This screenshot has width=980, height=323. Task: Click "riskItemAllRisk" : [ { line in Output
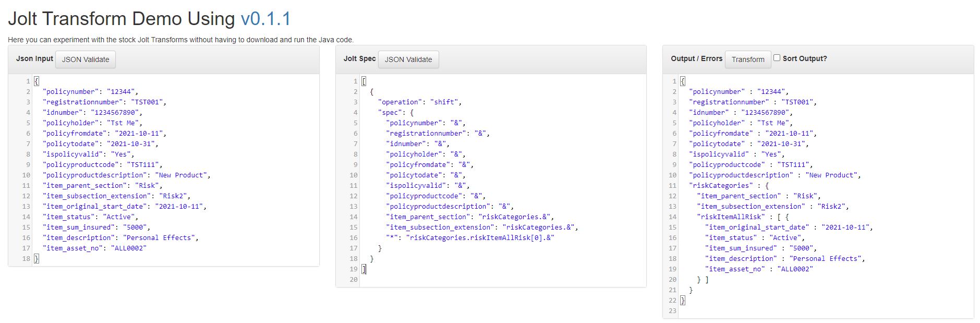coord(743,217)
